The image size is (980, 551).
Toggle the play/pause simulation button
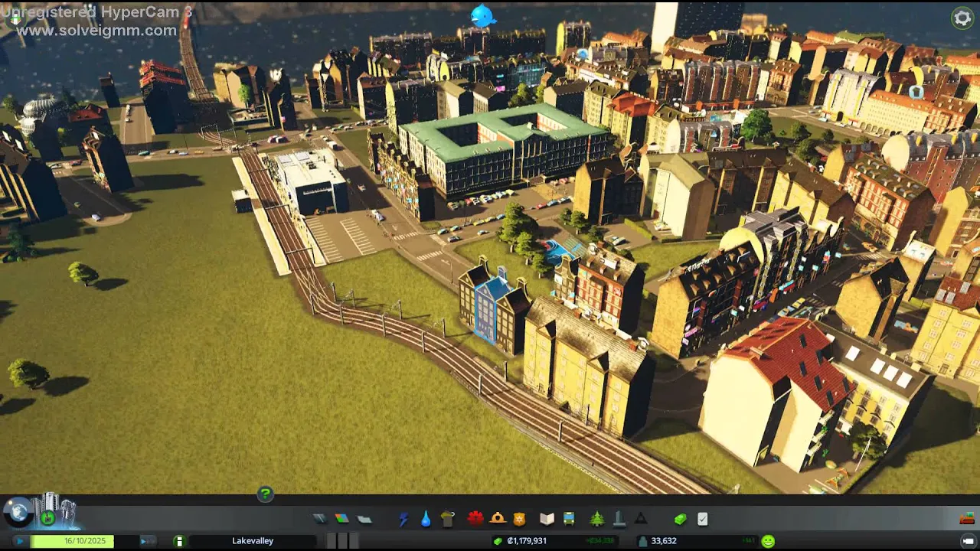(x=19, y=541)
